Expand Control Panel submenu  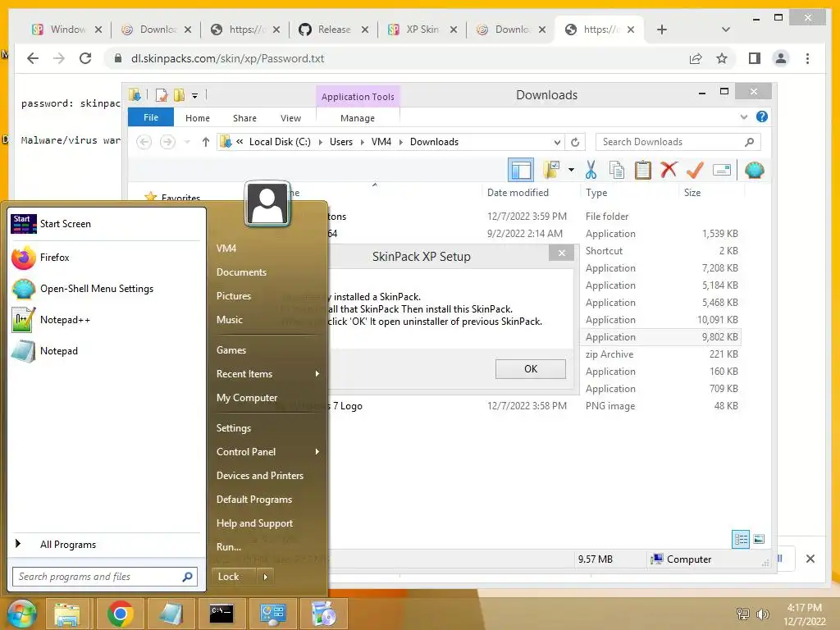pyautogui.click(x=317, y=452)
